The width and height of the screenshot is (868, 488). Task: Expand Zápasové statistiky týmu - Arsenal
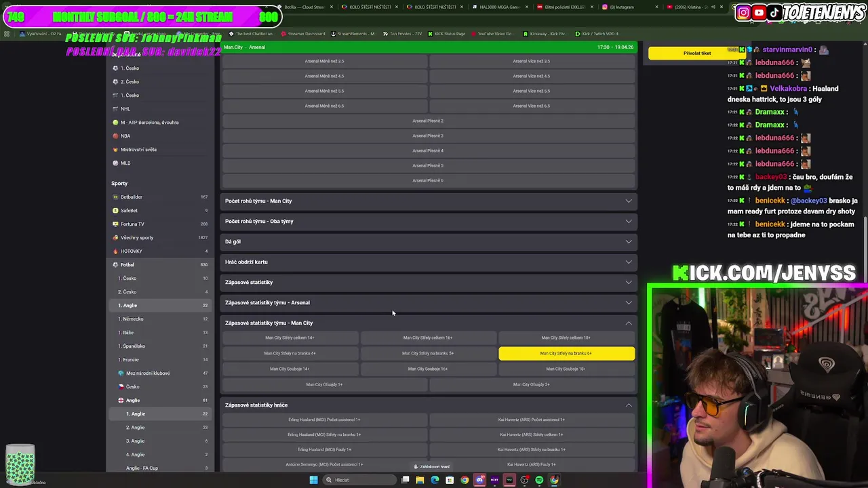[x=428, y=302]
